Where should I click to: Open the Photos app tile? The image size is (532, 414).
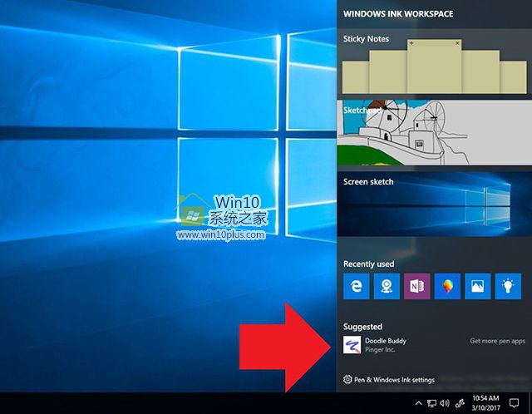[478, 286]
